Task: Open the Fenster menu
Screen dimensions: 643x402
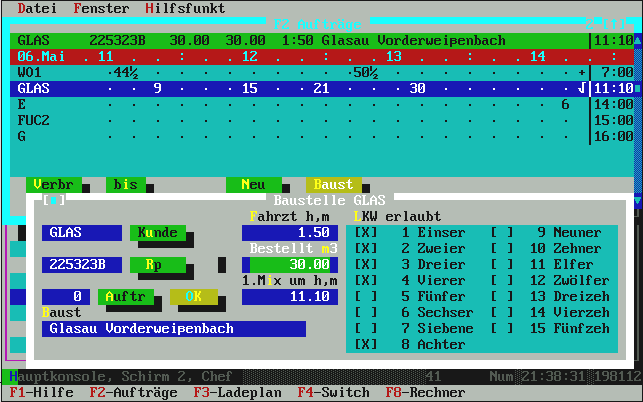Action: pos(100,8)
